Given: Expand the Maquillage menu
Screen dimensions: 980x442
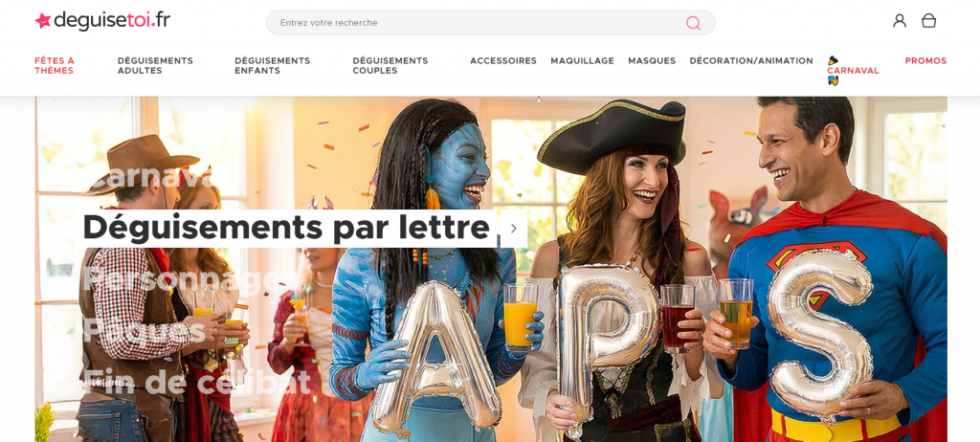Looking at the screenshot, I should coord(582,60).
